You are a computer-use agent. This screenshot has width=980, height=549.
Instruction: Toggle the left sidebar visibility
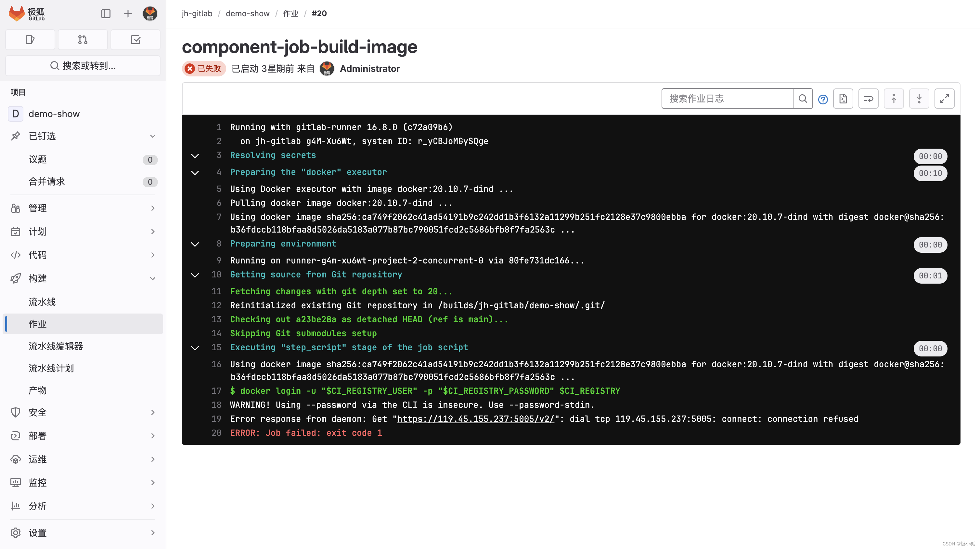coord(106,13)
